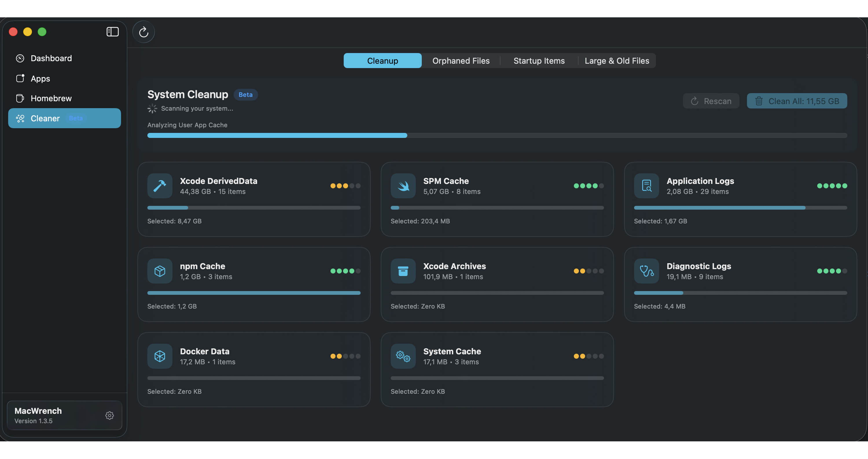Click '17,1 MB • 3 items' text

click(x=451, y=362)
